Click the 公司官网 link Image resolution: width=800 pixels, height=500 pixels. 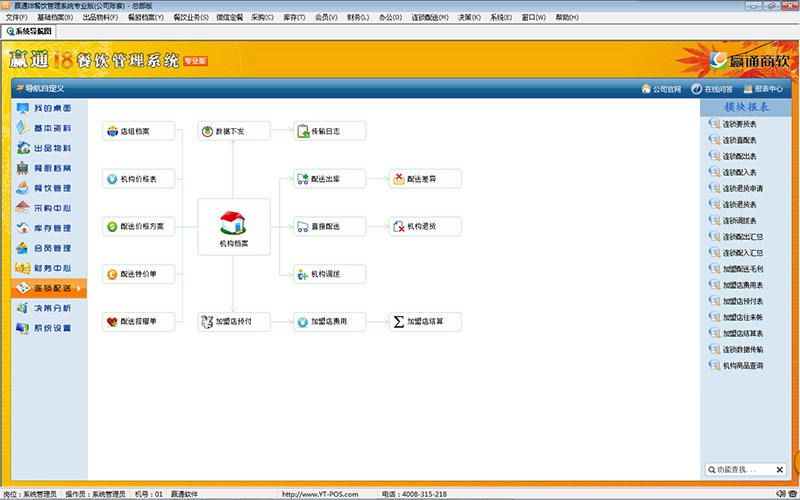pyautogui.click(x=660, y=89)
